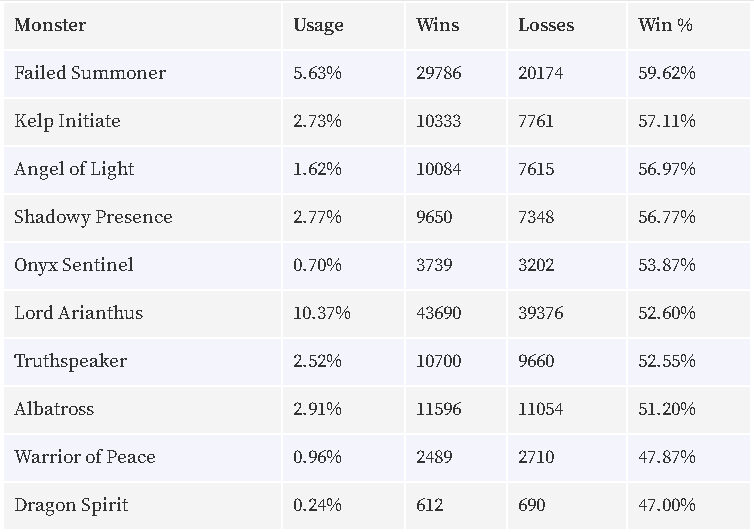The image size is (754, 532).
Task: Click the Shadowy Presence entry
Action: (93, 217)
